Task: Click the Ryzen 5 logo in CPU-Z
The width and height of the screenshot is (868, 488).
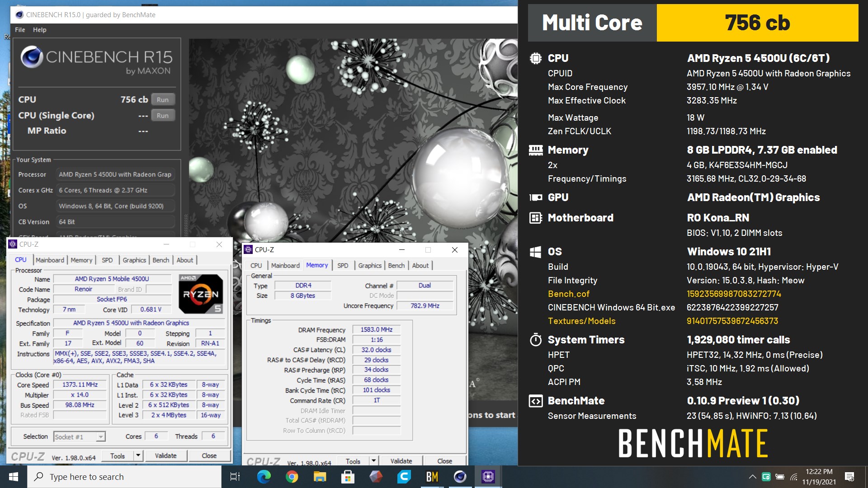Action: (x=201, y=294)
